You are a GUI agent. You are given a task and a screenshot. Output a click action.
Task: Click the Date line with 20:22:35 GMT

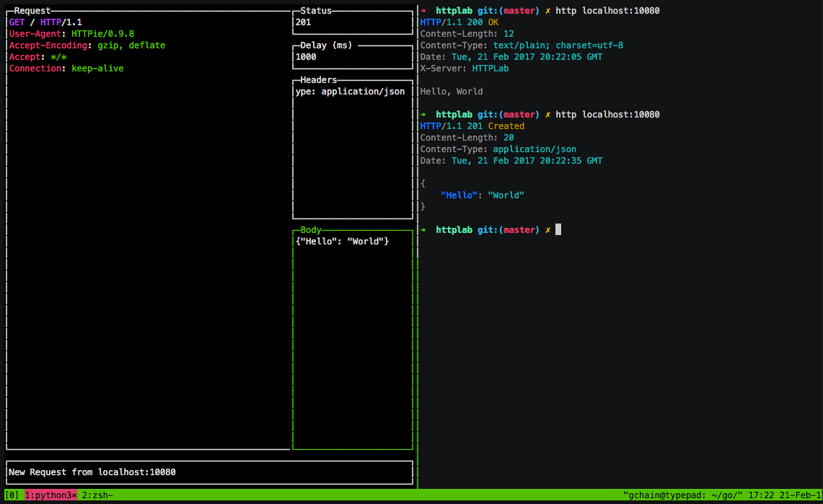511,161
